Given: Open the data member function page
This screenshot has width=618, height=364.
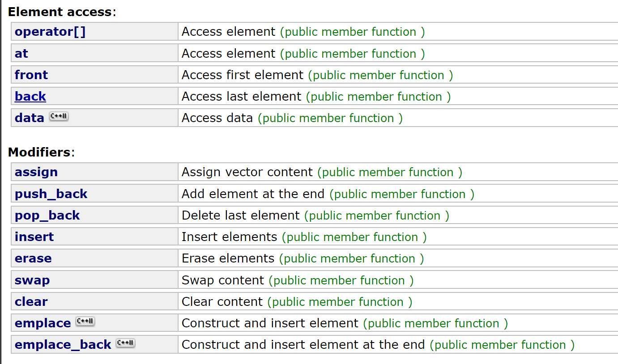Looking at the screenshot, I should [x=30, y=118].
